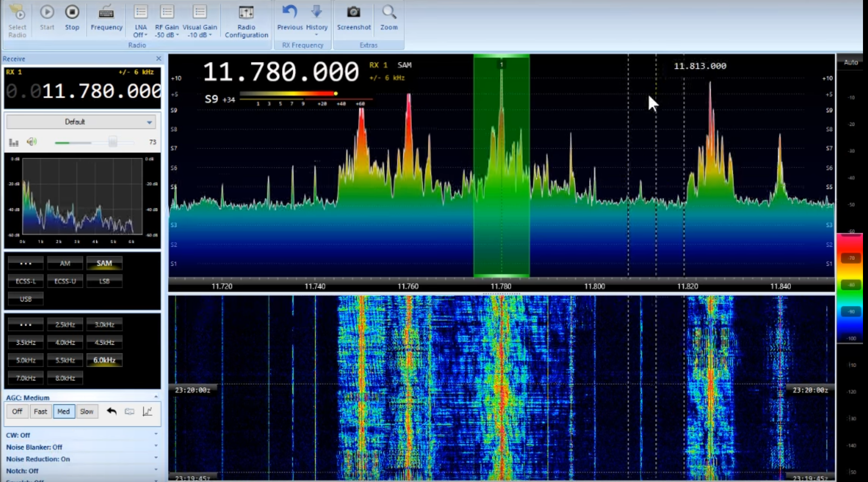The width and height of the screenshot is (868, 482).
Task: Set AGC to Med
Action: [63, 411]
